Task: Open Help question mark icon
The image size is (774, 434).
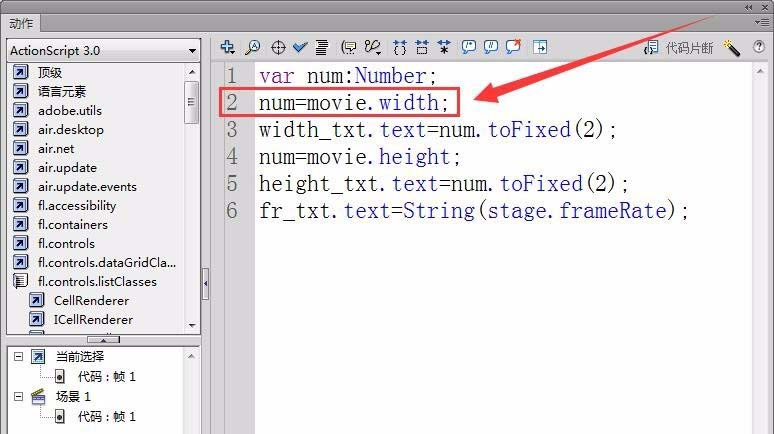Action: coord(759,47)
